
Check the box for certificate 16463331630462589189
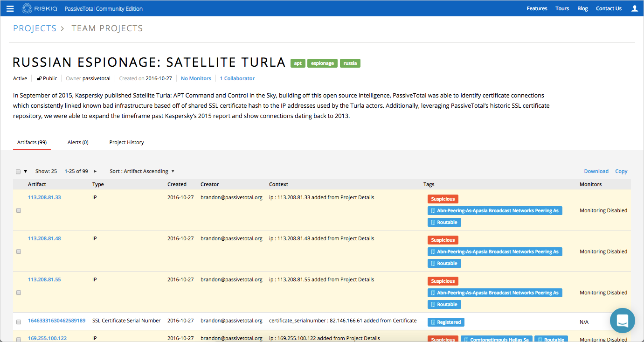(x=19, y=322)
